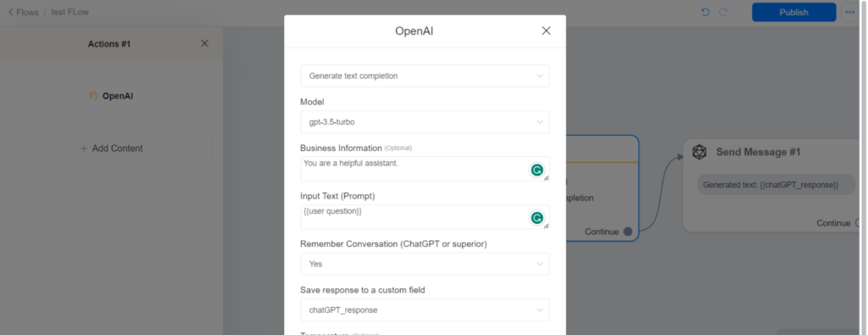868x335 pixels.
Task: Click the Input Text prompt field
Action: point(425,217)
